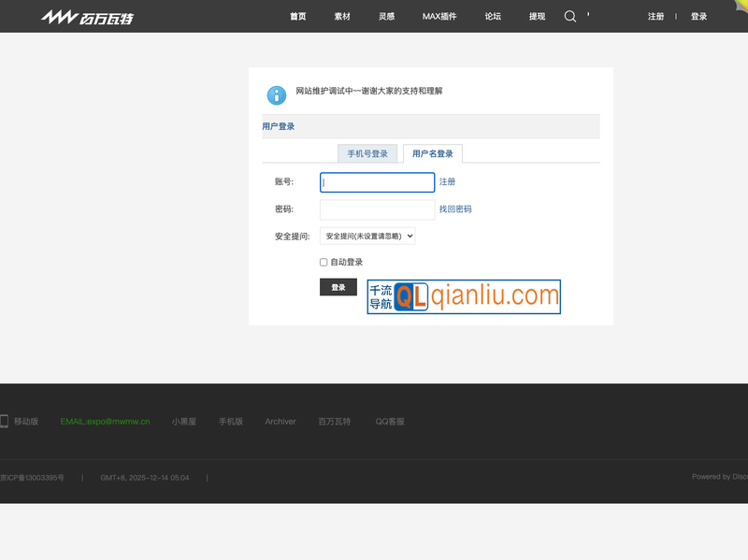Select the 用户名登录 tab

click(433, 153)
